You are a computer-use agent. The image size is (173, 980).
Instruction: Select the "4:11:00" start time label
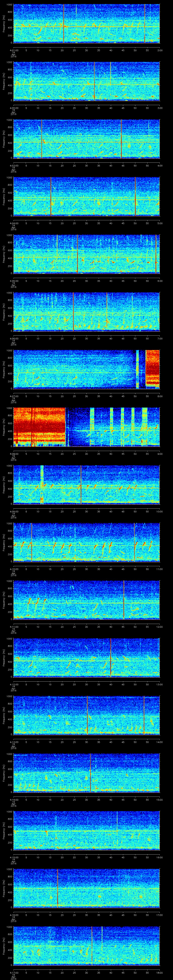14,627
